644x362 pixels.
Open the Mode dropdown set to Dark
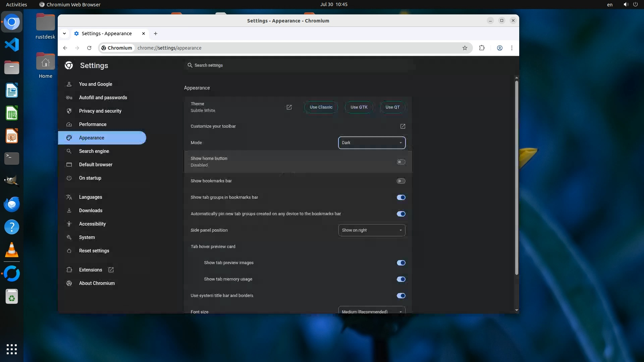click(x=372, y=143)
